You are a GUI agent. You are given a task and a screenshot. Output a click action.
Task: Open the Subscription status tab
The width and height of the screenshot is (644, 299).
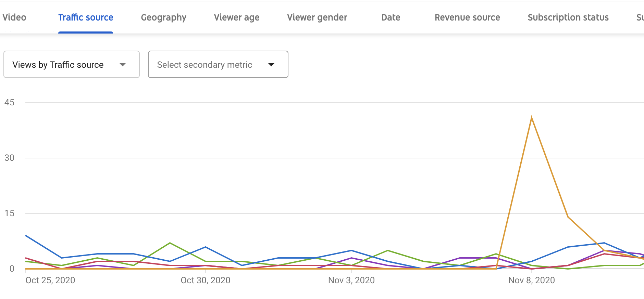click(x=568, y=17)
